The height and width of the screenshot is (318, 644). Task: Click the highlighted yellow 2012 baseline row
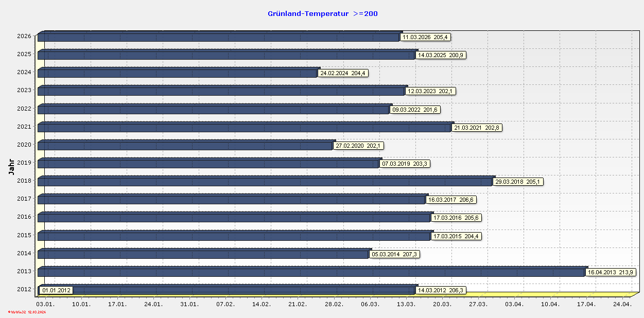(x=515, y=294)
